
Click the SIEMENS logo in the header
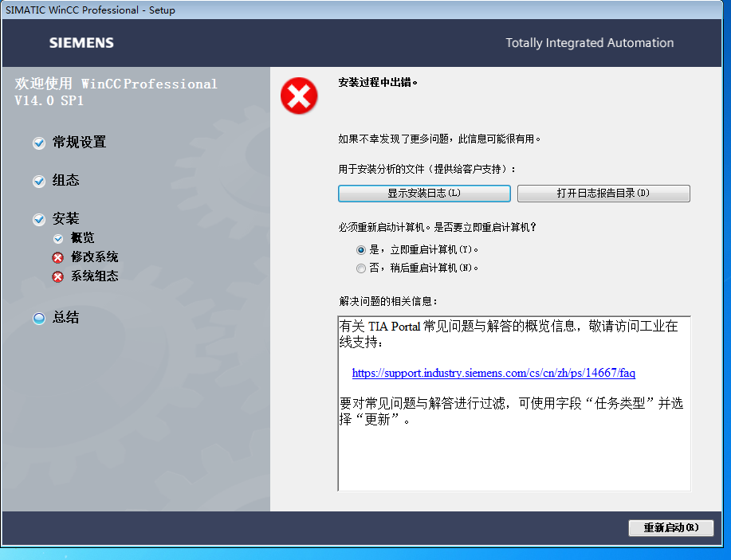coord(81,43)
